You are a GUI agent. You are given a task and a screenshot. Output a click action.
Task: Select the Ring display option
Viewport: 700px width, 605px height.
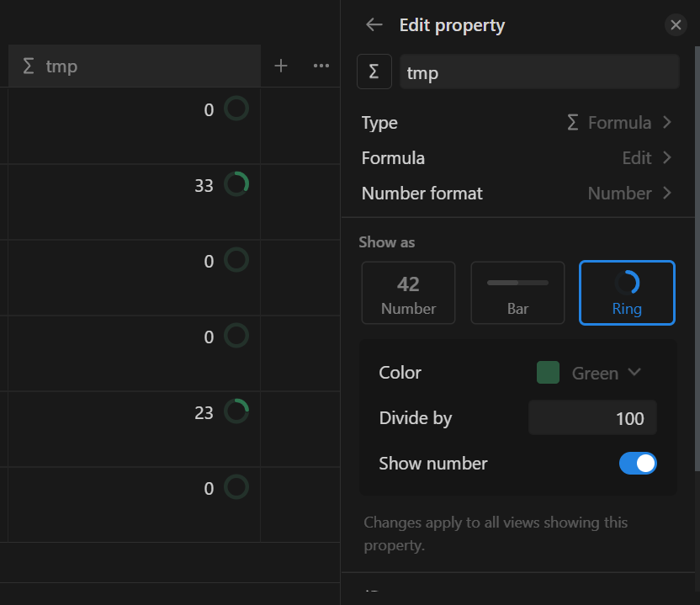[x=627, y=293]
